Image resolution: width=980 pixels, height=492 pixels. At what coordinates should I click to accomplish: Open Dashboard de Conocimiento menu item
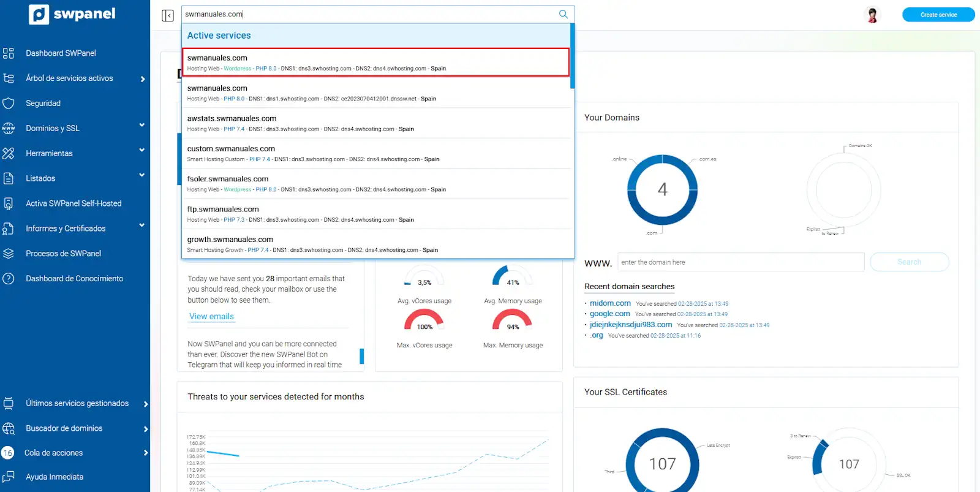74,279
